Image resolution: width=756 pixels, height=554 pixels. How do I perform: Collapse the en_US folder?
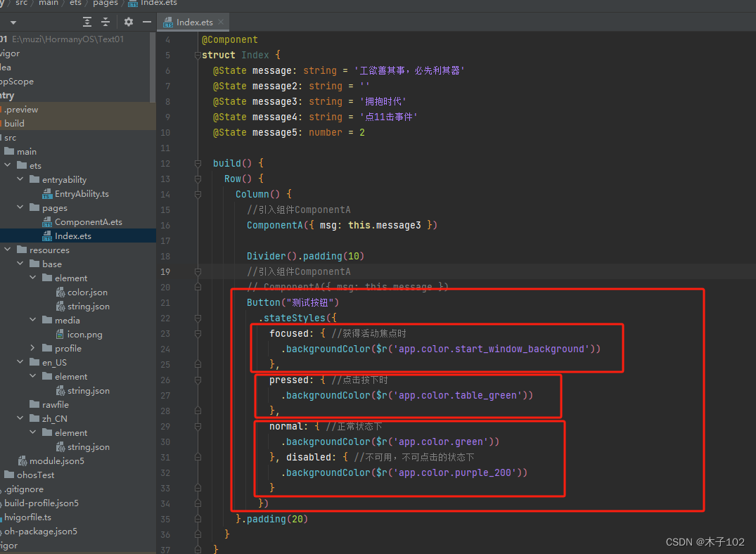(20, 362)
